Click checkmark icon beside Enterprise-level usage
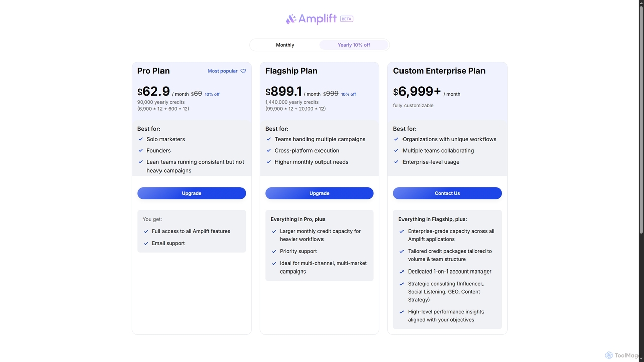The height and width of the screenshot is (362, 644). [x=396, y=162]
